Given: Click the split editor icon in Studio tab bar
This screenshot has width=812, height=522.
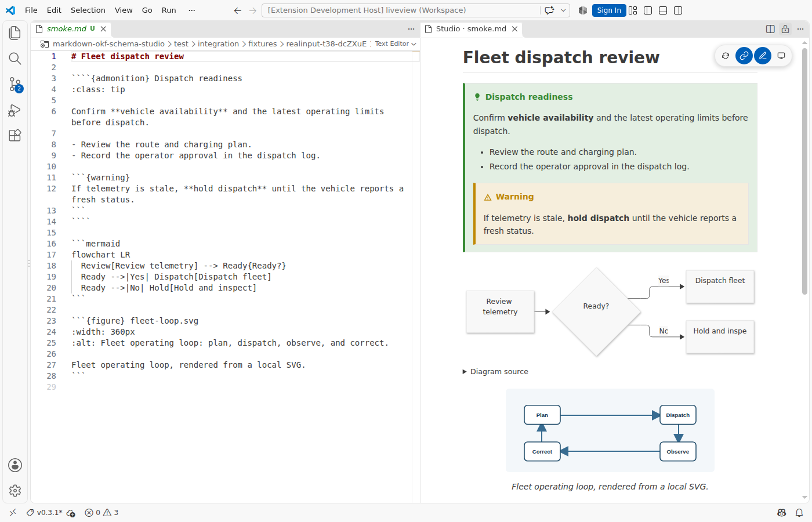Looking at the screenshot, I should point(770,29).
